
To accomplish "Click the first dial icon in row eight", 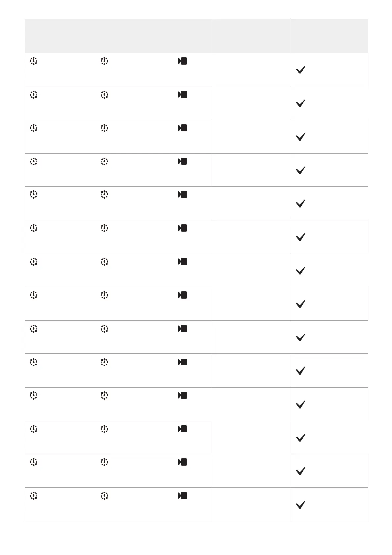I will click(33, 295).
